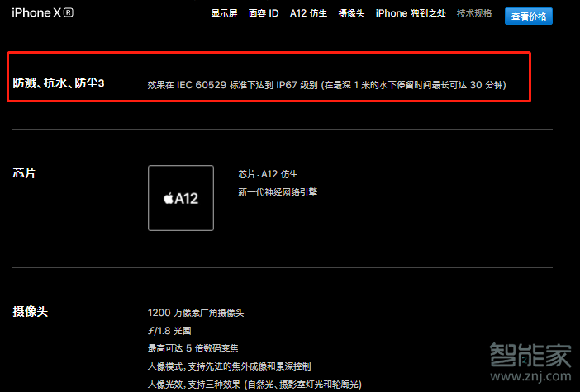
Task: Click the 新一代神经网络引擎 line
Action: [278, 192]
